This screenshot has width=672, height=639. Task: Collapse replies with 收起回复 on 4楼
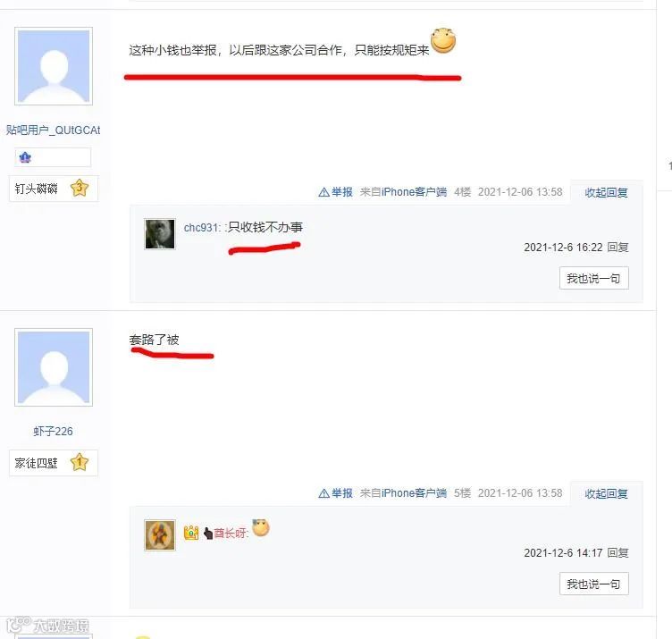click(x=606, y=193)
